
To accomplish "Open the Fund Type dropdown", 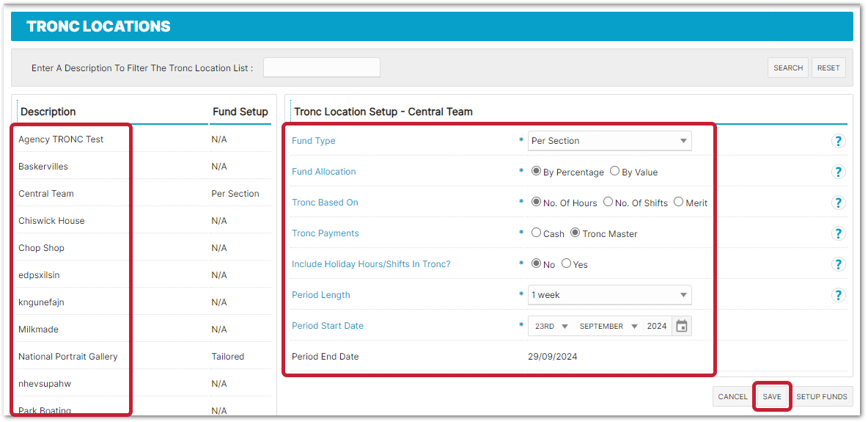I will coord(609,141).
